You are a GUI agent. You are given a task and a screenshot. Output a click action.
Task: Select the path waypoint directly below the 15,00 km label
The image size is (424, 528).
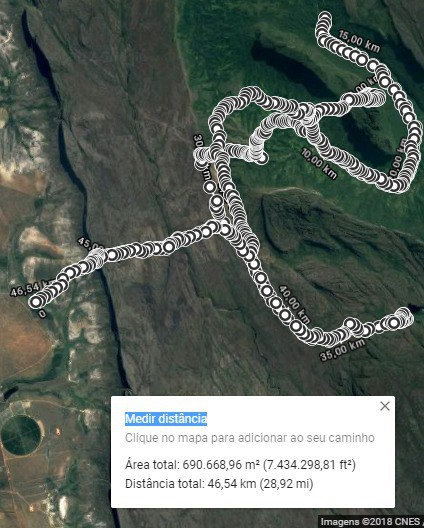pyautogui.click(x=361, y=60)
